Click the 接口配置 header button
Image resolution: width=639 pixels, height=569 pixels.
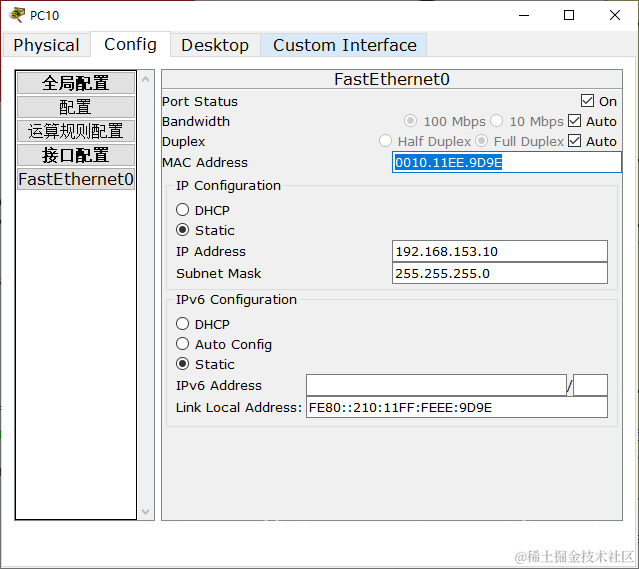click(75, 155)
